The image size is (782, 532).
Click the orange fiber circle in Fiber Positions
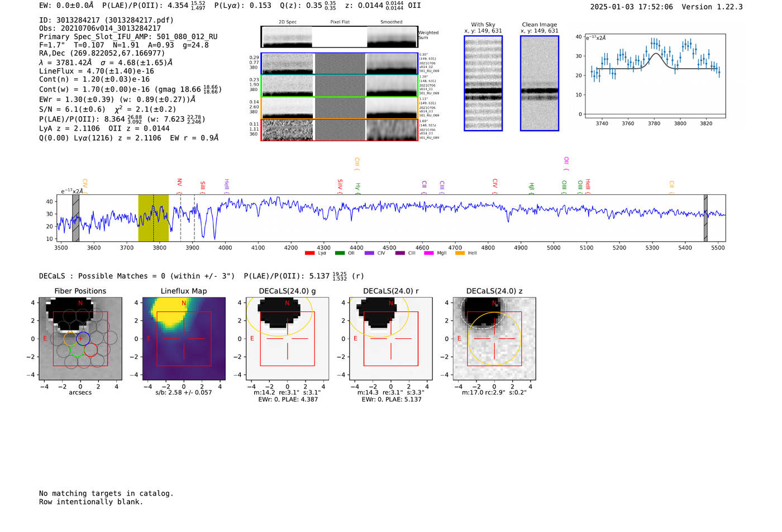70,338
